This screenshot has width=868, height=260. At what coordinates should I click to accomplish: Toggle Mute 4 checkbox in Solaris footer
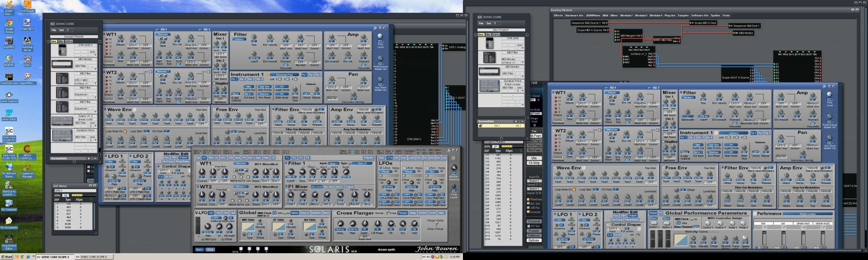point(266,248)
